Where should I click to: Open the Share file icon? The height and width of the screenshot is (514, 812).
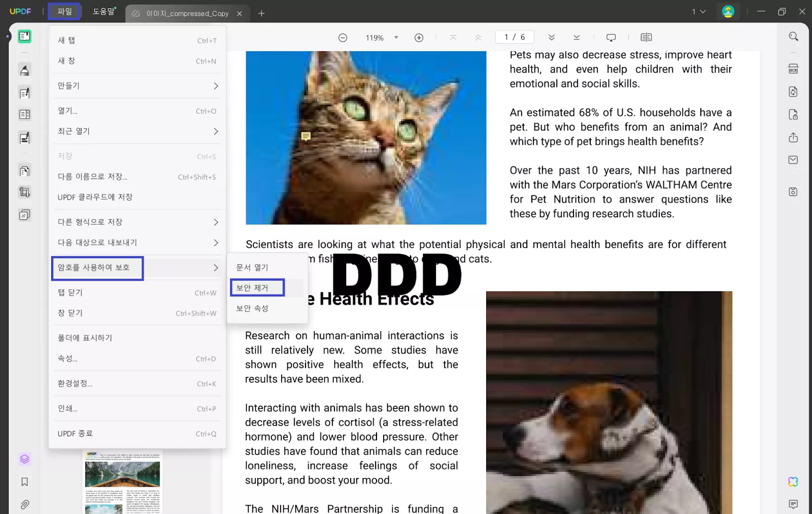793,138
